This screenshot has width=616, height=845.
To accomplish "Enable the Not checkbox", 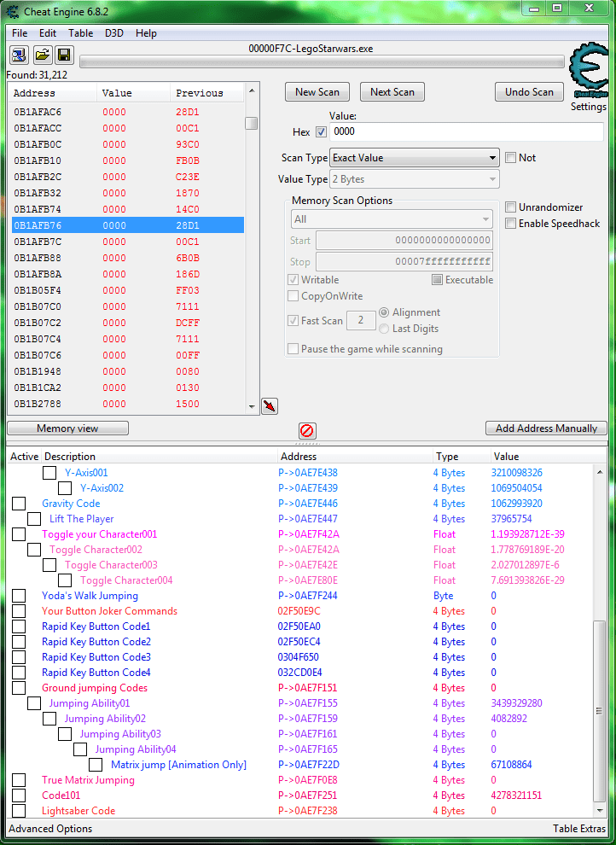I will (510, 158).
